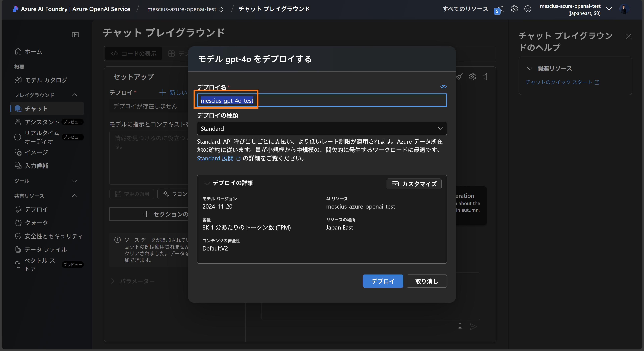Open デプロイ under shared resources
The width and height of the screenshot is (644, 351).
coord(31,209)
